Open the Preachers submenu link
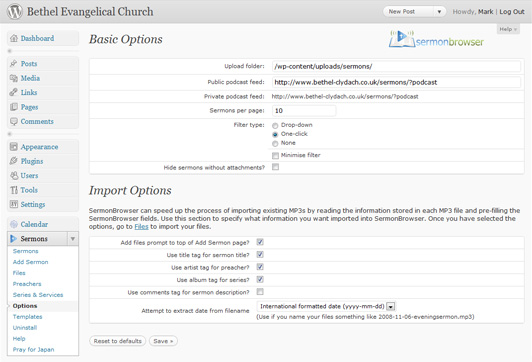Screen dimensions: 532x362 (27, 284)
